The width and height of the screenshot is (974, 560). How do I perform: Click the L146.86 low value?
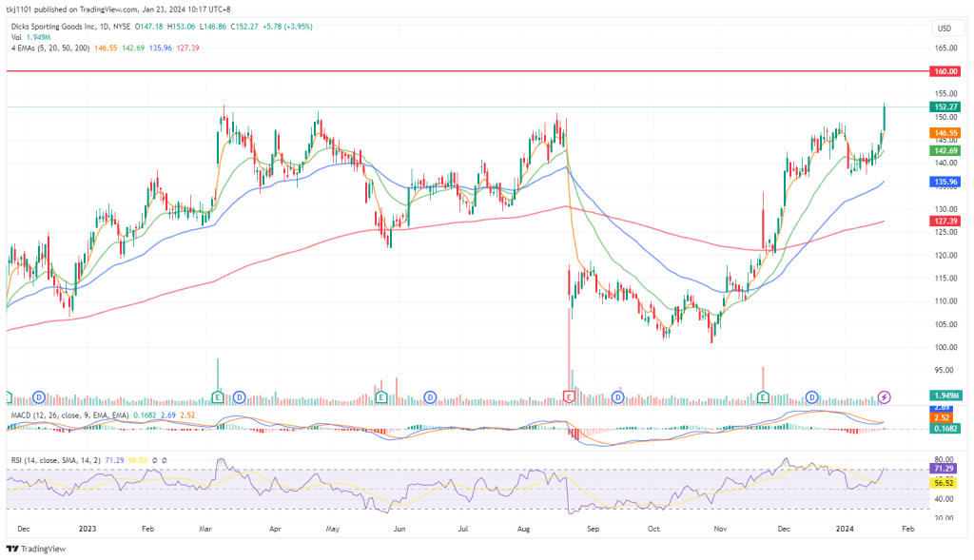click(212, 27)
